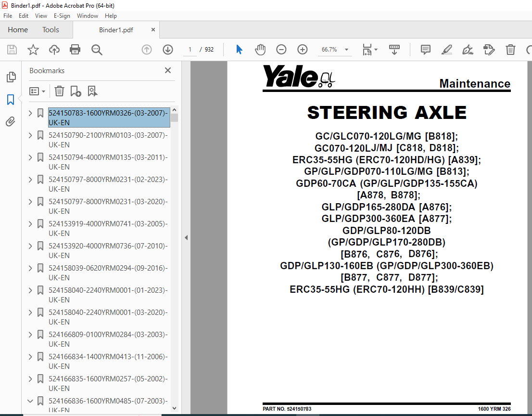Open the attachments paperclip panel
The image size is (532, 416).
pos(11,121)
